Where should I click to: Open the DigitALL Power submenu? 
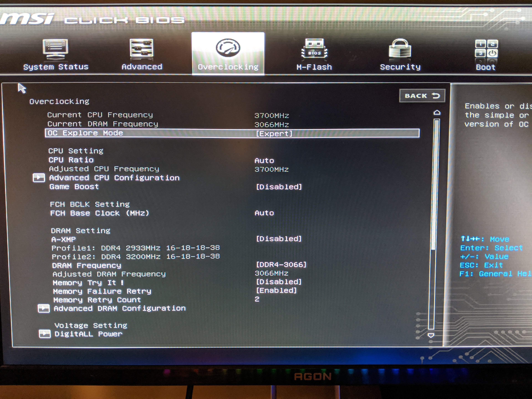pyautogui.click(x=88, y=334)
